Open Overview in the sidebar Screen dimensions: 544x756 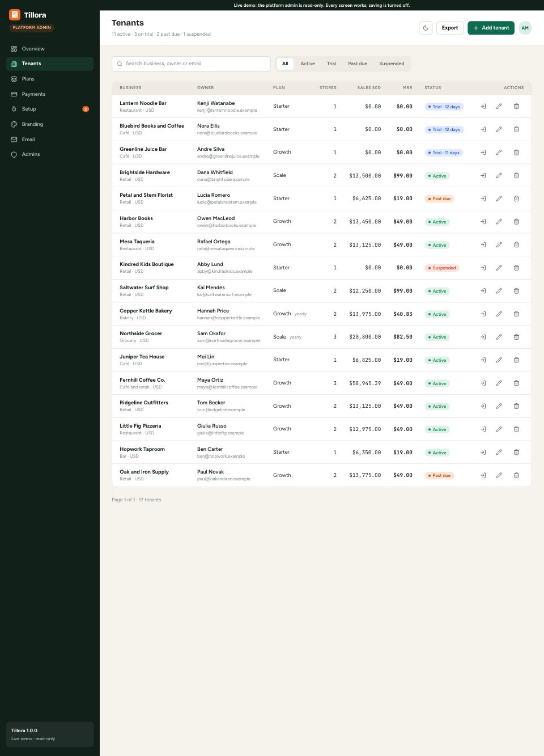(x=50, y=49)
